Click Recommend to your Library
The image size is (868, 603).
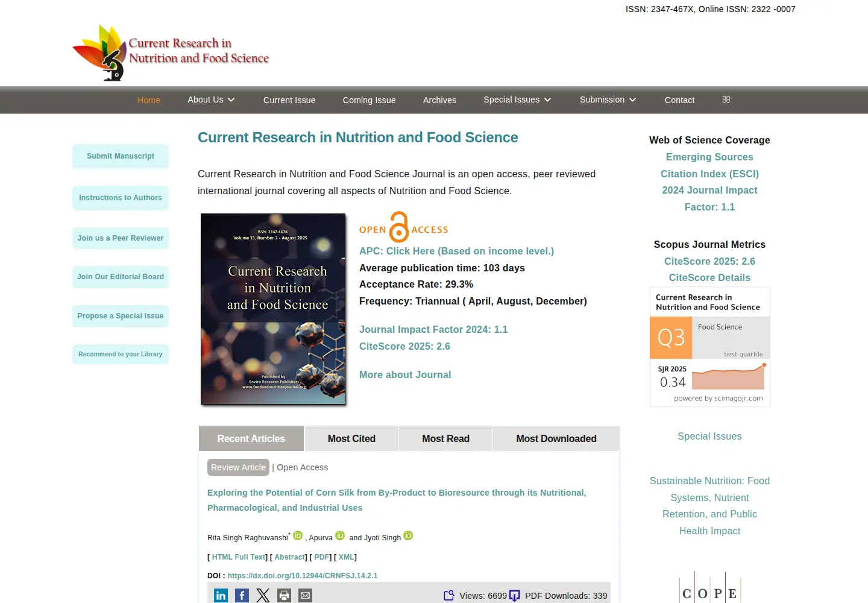point(121,354)
